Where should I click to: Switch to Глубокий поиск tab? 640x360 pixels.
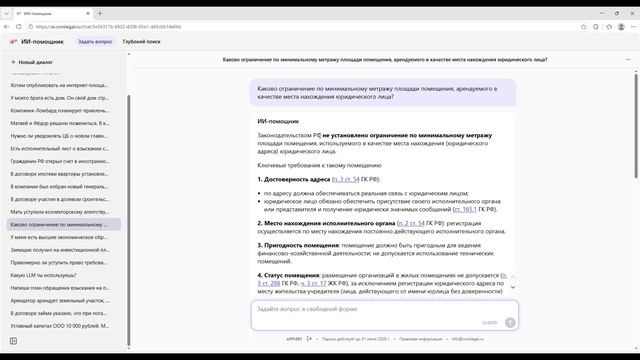[x=142, y=42]
